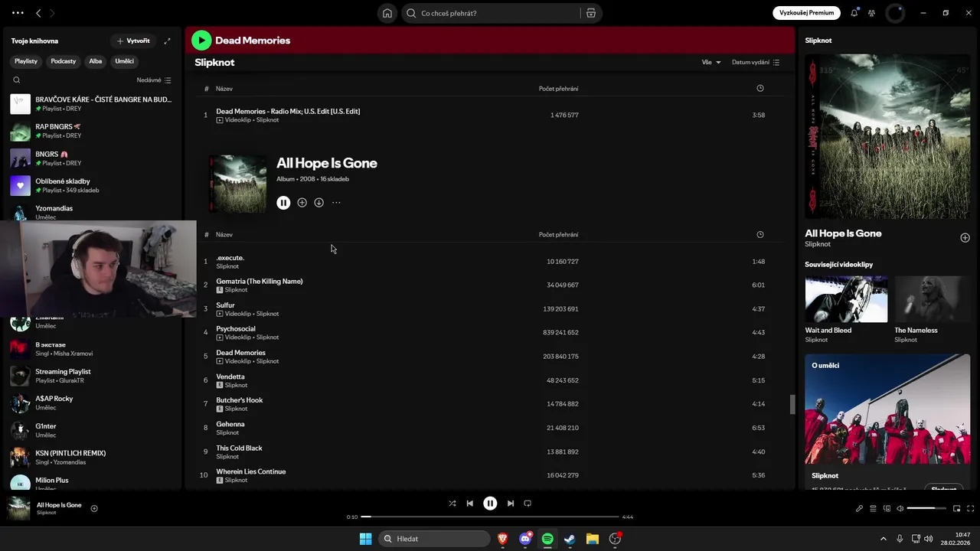Filter library by Alba

tap(96, 61)
